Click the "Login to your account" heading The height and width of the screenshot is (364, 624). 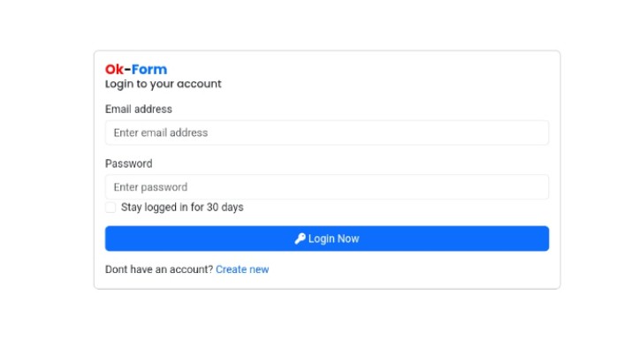[x=164, y=84]
